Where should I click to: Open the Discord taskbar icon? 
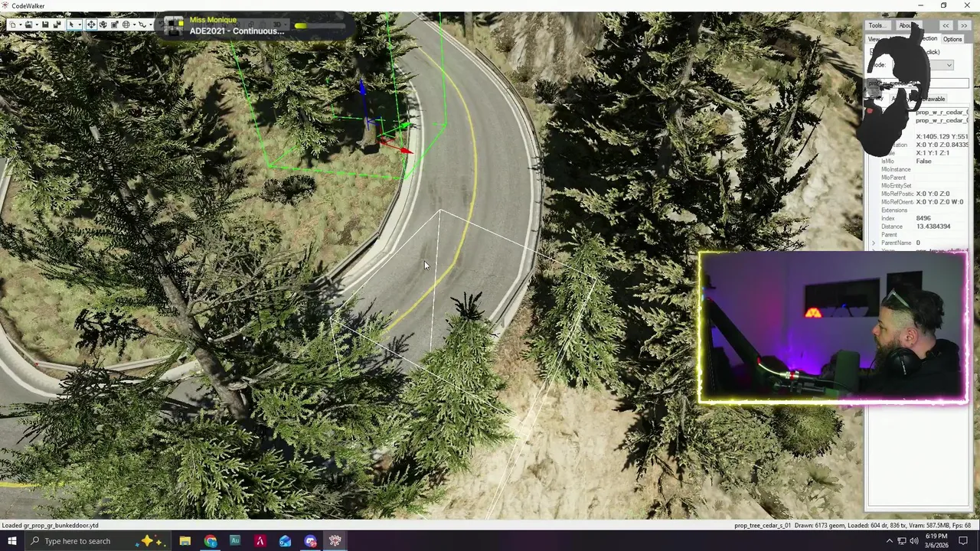[310, 541]
